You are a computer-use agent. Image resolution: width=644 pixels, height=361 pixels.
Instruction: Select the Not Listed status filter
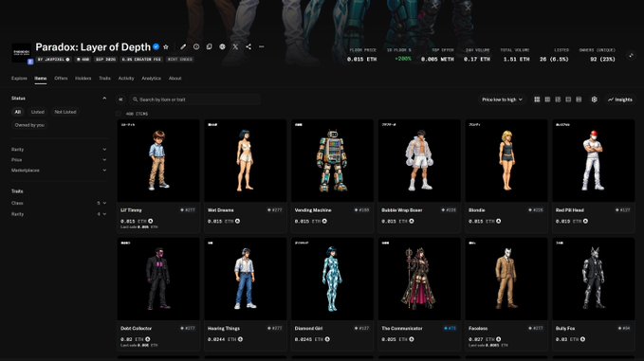coord(65,112)
